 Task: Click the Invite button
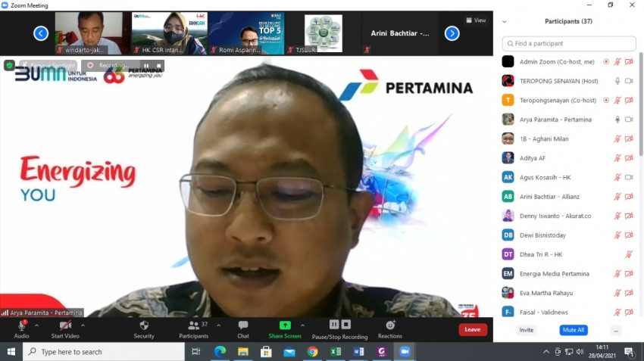click(x=526, y=330)
